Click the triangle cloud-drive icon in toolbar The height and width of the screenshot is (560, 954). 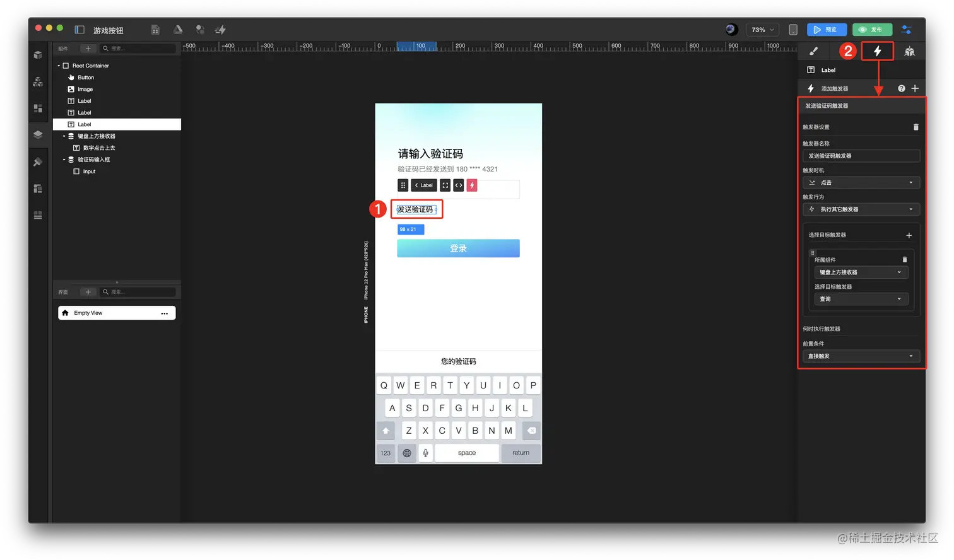[178, 30]
